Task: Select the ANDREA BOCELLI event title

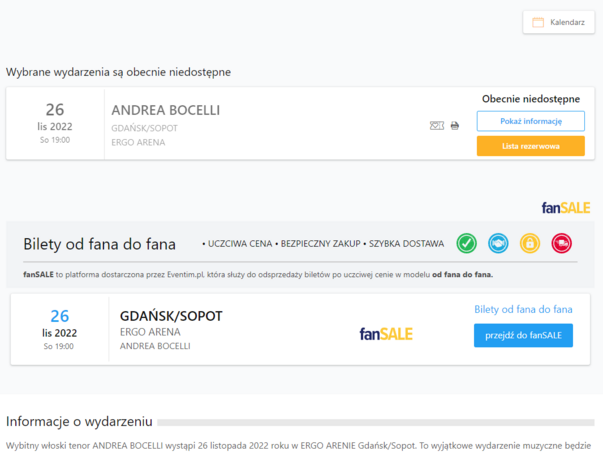Action: click(166, 110)
